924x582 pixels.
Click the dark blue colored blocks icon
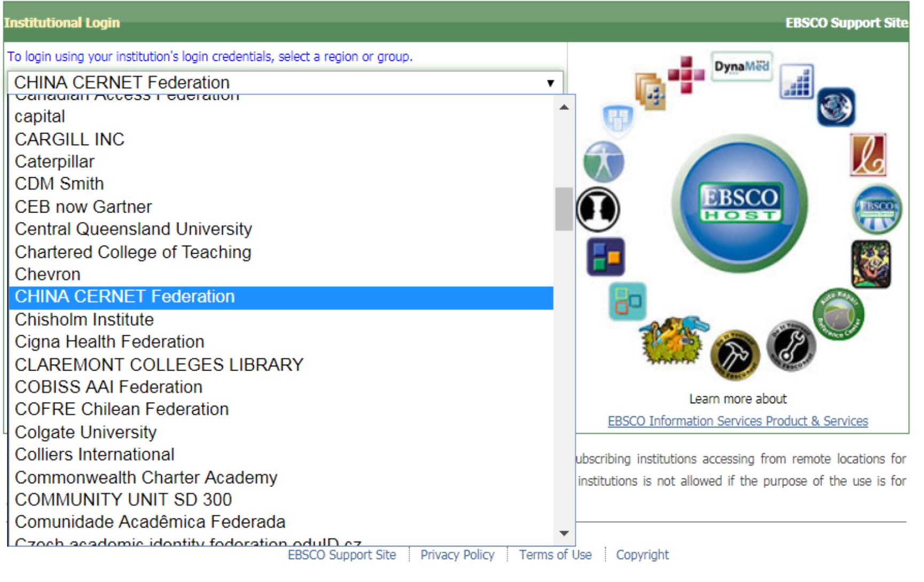click(x=606, y=257)
